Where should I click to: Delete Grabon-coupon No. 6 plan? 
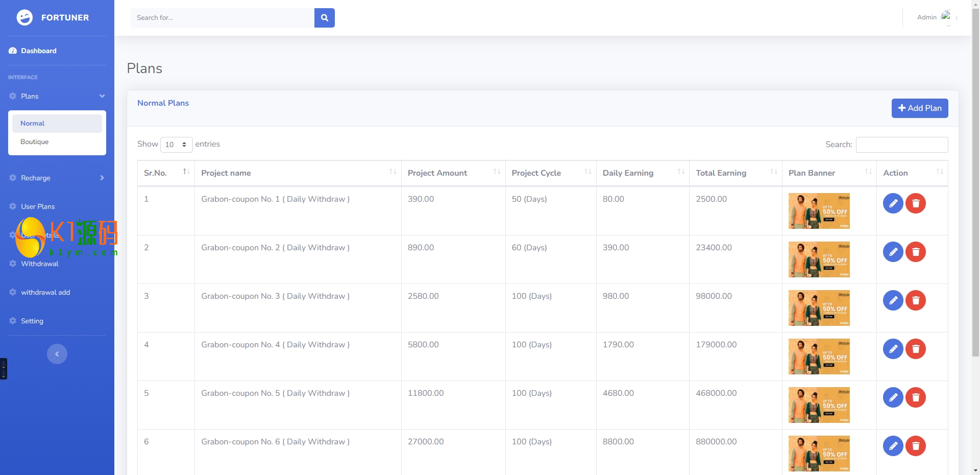pos(915,446)
